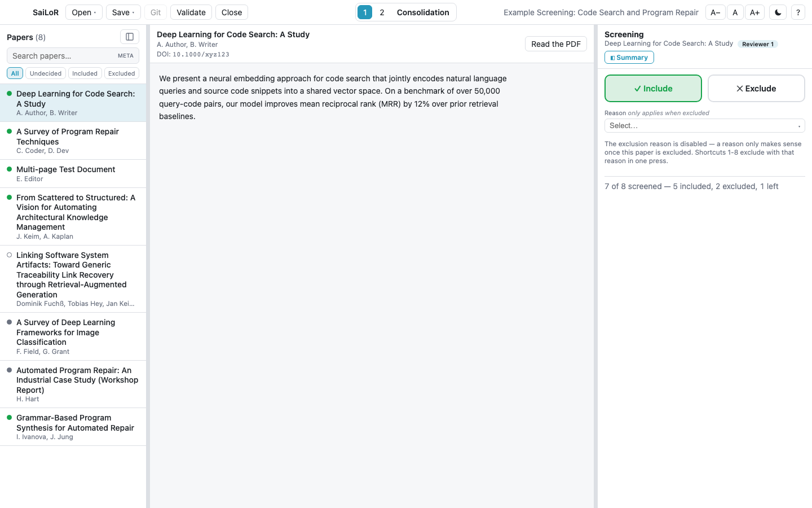Click the green status dot of Deep Learning for Code Search
Screen dimensions: 812x508
point(9,94)
